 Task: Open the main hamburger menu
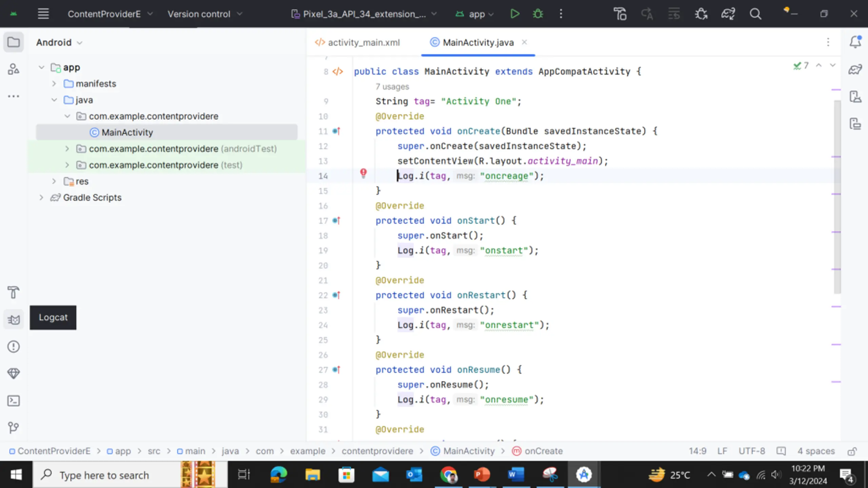click(x=43, y=14)
